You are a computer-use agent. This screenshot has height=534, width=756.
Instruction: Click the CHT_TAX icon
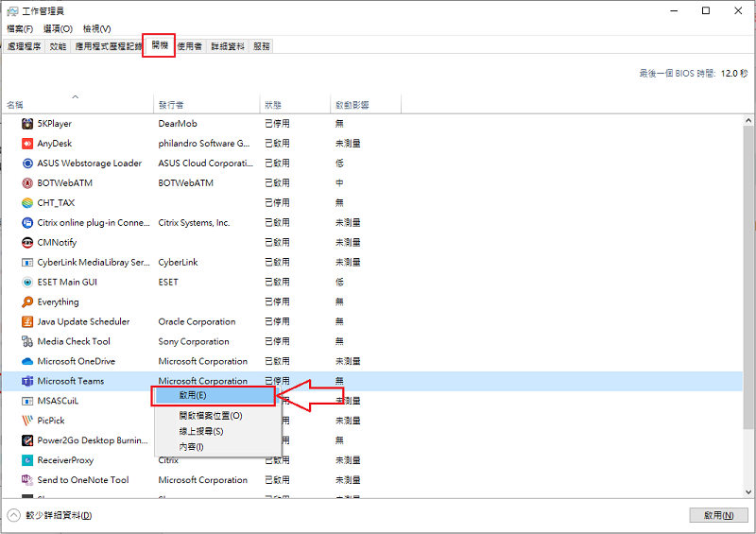coord(27,202)
